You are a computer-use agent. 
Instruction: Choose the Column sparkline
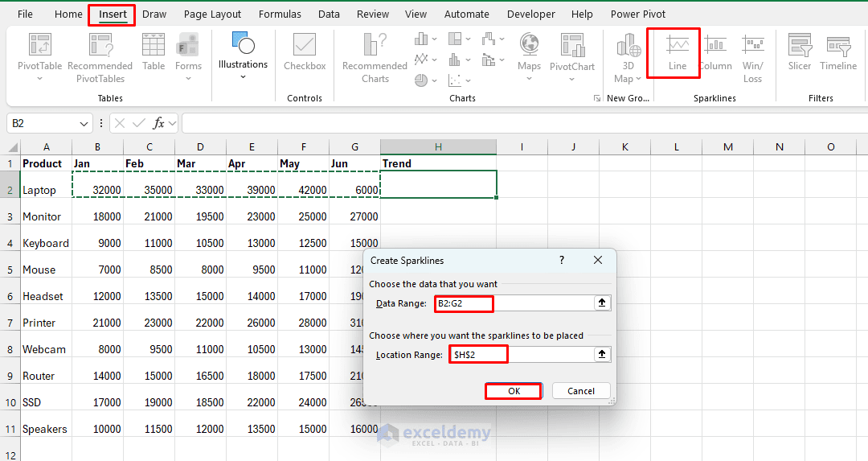click(716, 52)
